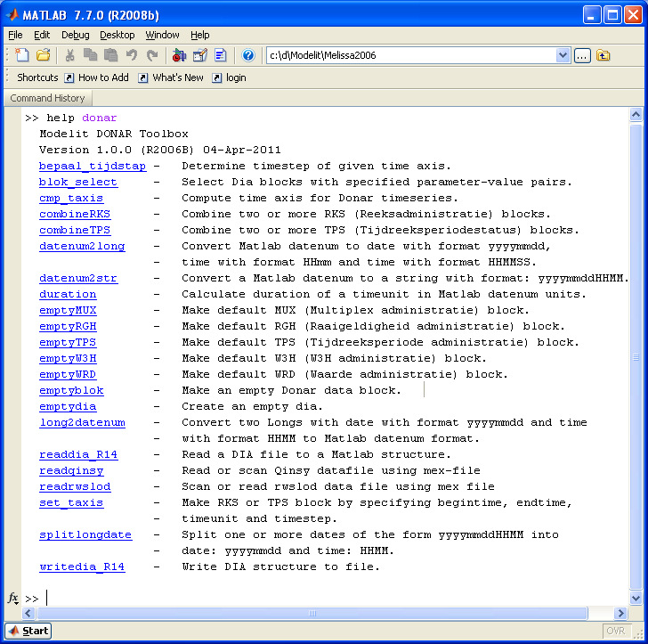Viewport: 648px width, 644px height.
Task: Click the vertical scrollbar thumb
Action: coord(636,357)
